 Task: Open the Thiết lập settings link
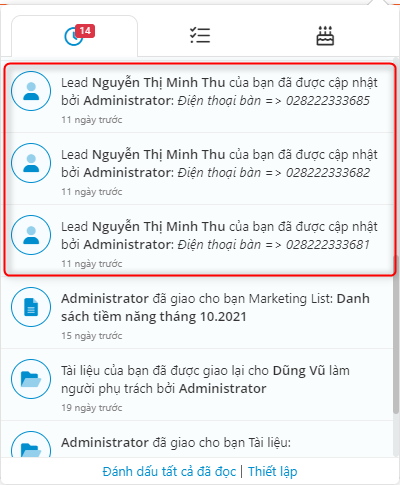[272, 472]
